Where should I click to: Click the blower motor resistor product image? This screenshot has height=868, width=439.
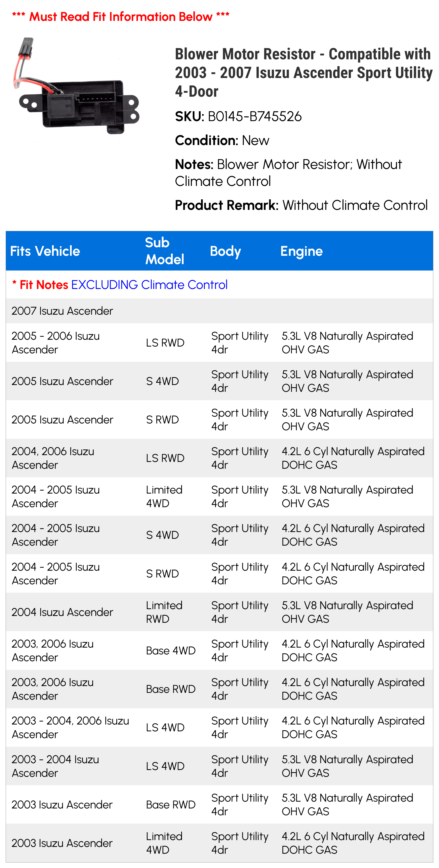click(x=76, y=86)
